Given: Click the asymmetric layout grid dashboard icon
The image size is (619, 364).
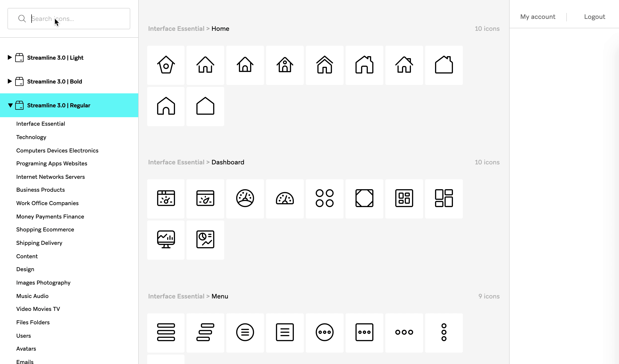Looking at the screenshot, I should 444,198.
